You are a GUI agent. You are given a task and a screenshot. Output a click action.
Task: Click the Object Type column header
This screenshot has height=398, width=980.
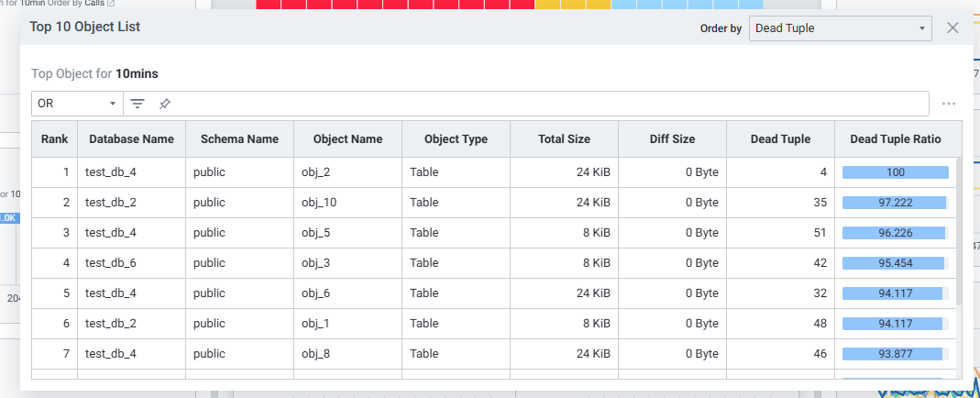click(x=456, y=139)
